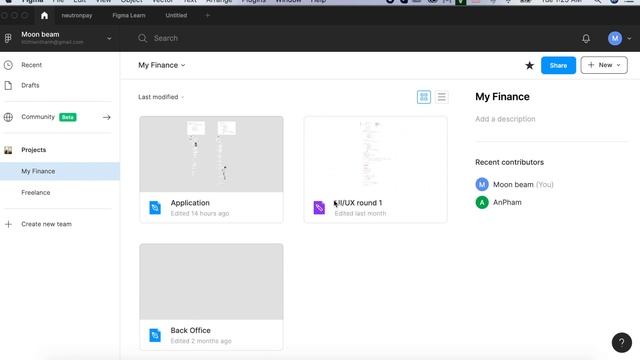Click the blue file icon beside Application
Image resolution: width=640 pixels, height=360 pixels.
click(155, 208)
